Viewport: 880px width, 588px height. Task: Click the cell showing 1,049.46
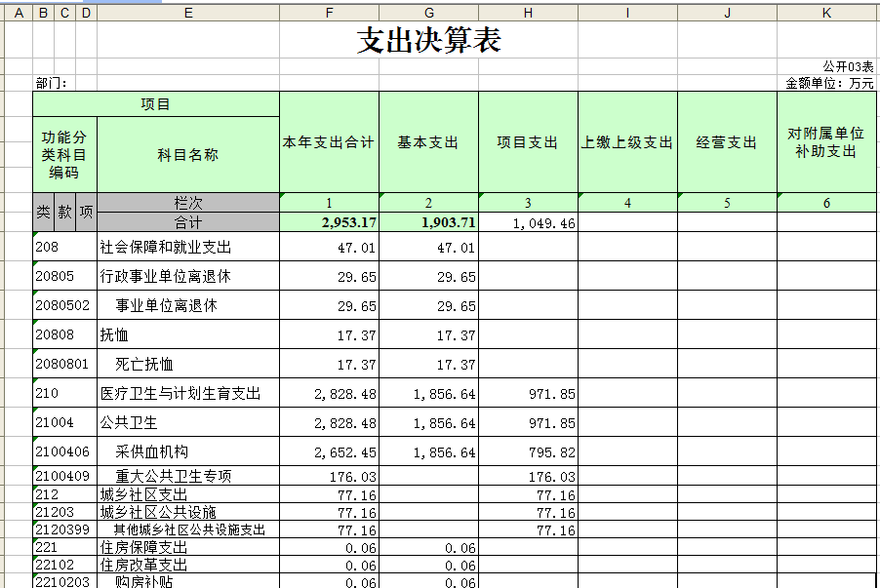[528, 222]
